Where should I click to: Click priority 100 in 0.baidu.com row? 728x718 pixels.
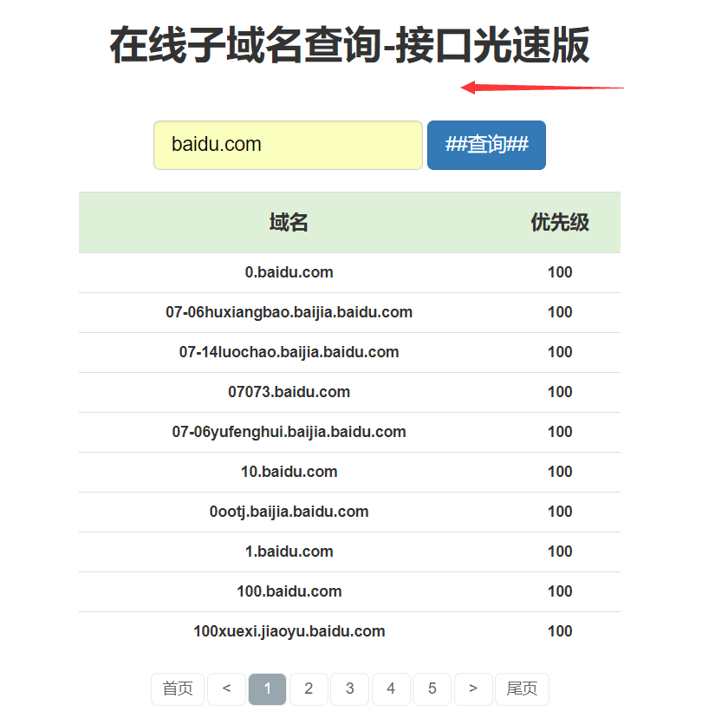(x=560, y=272)
